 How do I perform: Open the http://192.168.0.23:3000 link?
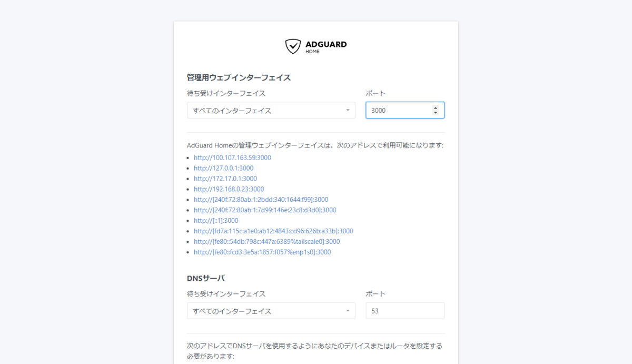229,189
